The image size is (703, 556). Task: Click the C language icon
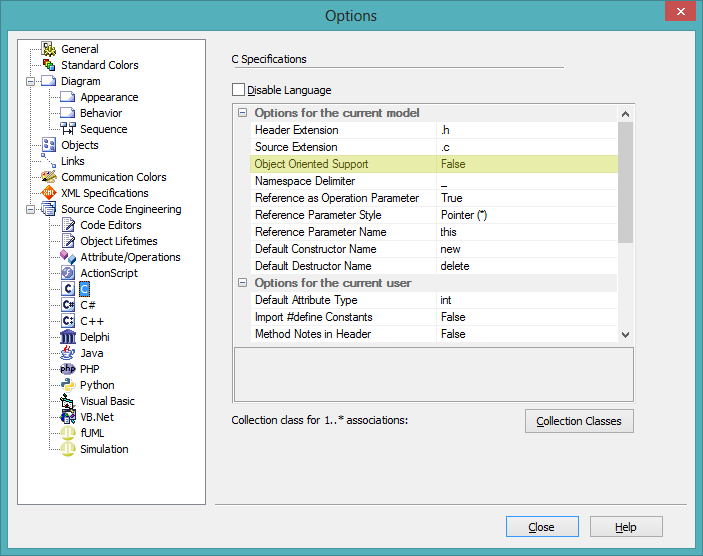click(68, 289)
